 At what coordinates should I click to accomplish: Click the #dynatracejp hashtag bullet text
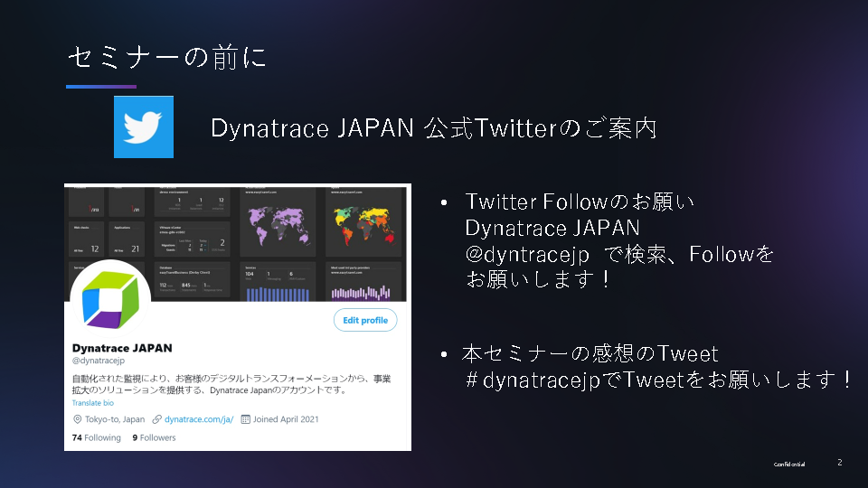pos(656,380)
